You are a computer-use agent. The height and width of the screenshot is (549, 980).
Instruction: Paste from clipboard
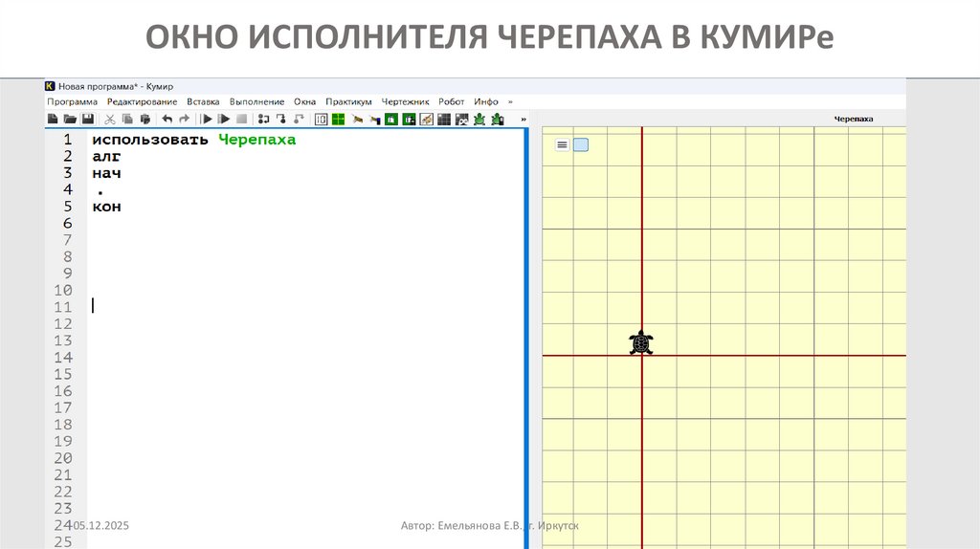145,119
